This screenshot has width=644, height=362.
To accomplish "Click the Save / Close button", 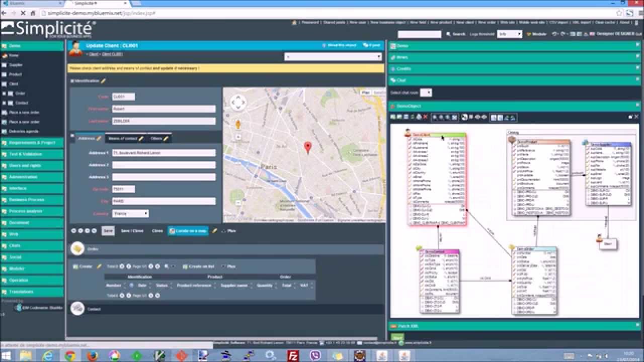I will pos(132,231).
